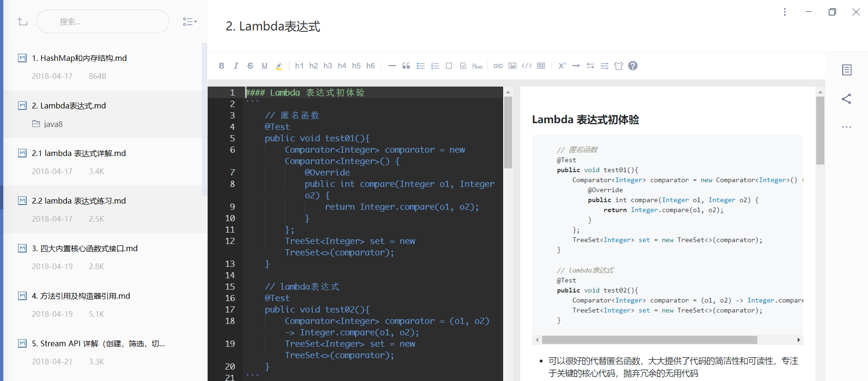This screenshot has width=868, height=381.
Task: Apply italic formatting from the toolbar
Action: [236, 66]
